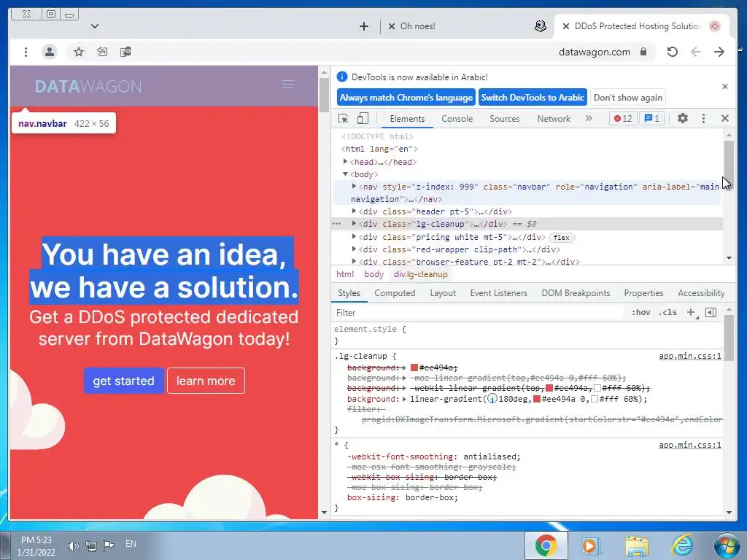This screenshot has width=747, height=560.
Task: Click the datawagon.com address bar
Action: pos(594,52)
